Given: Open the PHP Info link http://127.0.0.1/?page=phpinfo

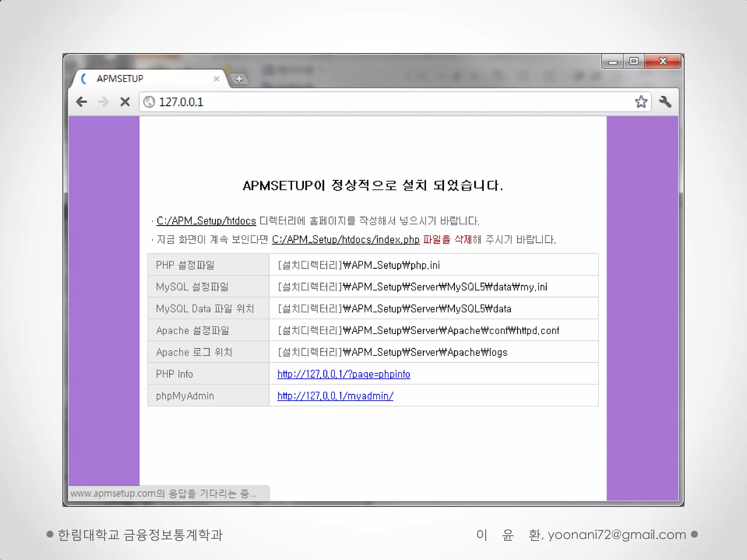Looking at the screenshot, I should [x=344, y=374].
